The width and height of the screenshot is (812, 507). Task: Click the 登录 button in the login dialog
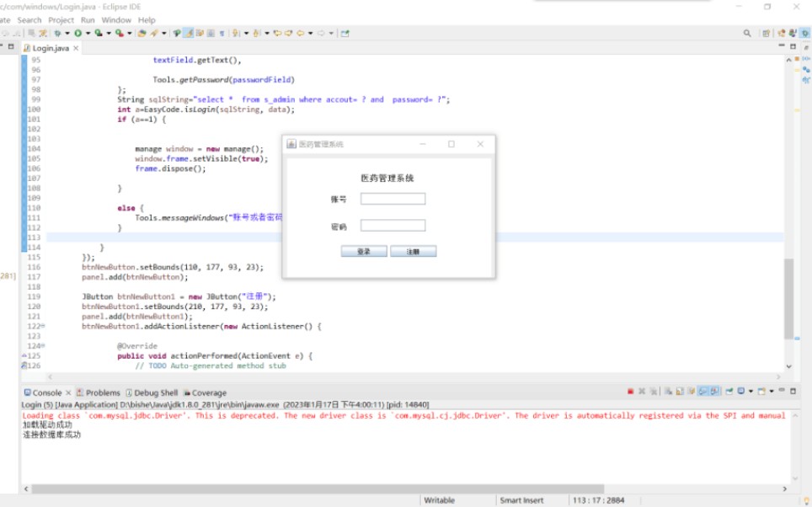pyautogui.click(x=363, y=250)
